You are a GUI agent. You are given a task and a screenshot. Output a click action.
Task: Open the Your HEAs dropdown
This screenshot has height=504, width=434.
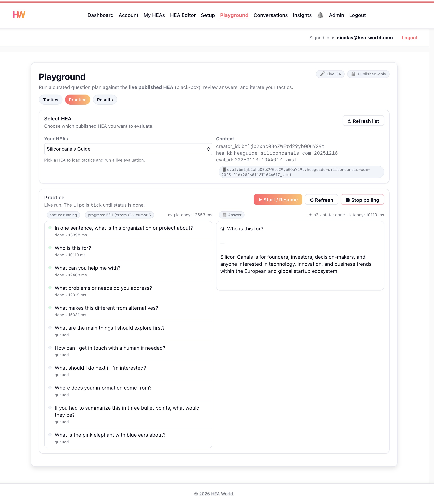[128, 149]
